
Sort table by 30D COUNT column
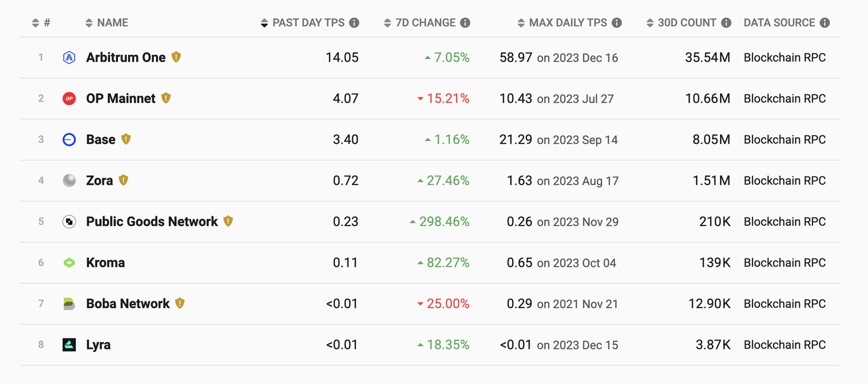click(686, 22)
